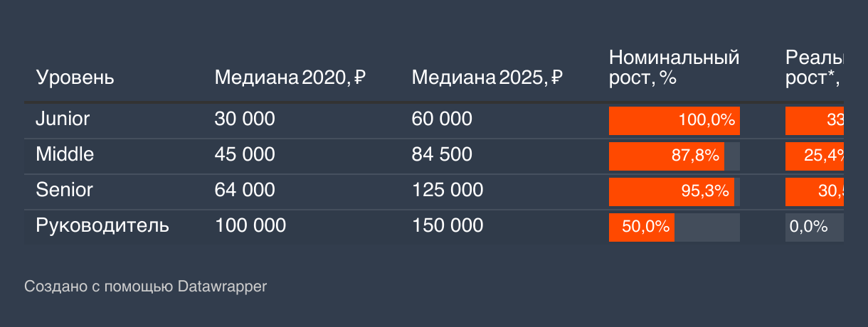Select the 87,8% nominal growth bar
This screenshot has height=327, width=868.
tap(667, 156)
